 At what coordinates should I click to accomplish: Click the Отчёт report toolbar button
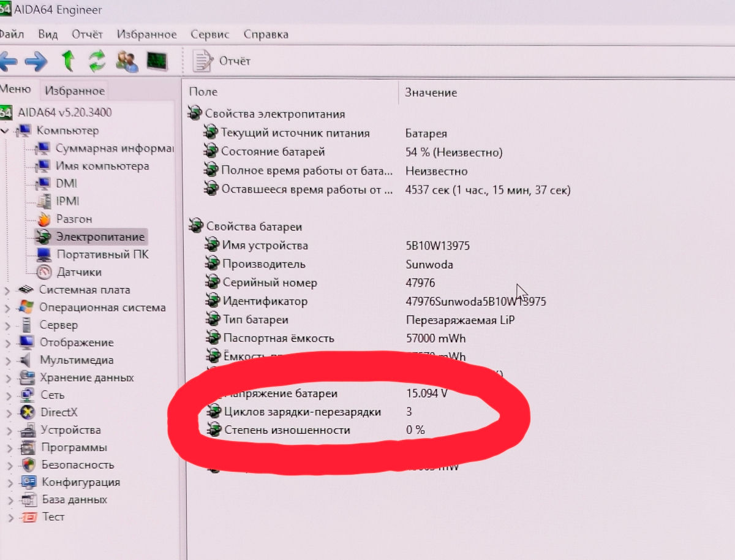pos(222,61)
